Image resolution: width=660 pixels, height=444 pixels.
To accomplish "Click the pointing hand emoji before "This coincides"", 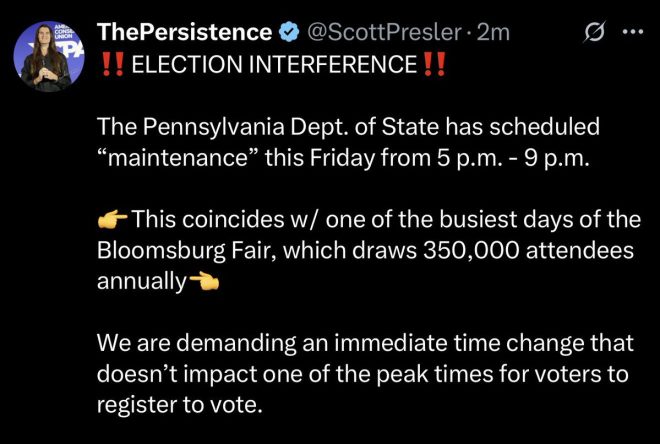I will (112, 219).
